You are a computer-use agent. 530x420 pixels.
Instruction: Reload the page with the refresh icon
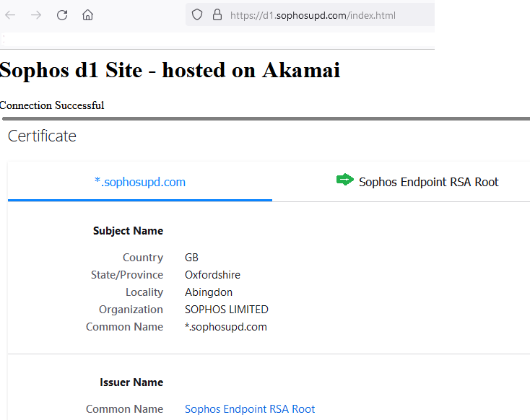pyautogui.click(x=62, y=15)
